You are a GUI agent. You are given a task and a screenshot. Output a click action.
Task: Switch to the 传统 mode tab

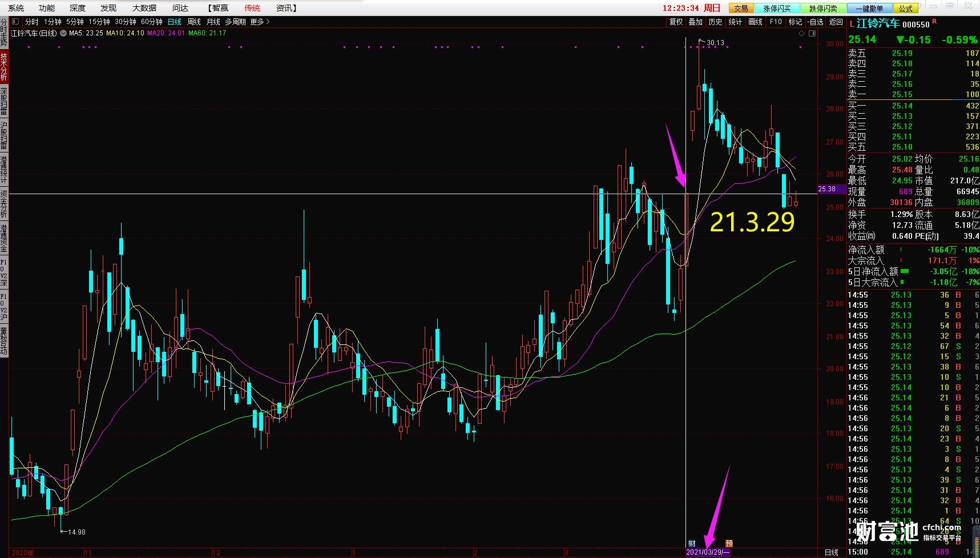point(252,8)
